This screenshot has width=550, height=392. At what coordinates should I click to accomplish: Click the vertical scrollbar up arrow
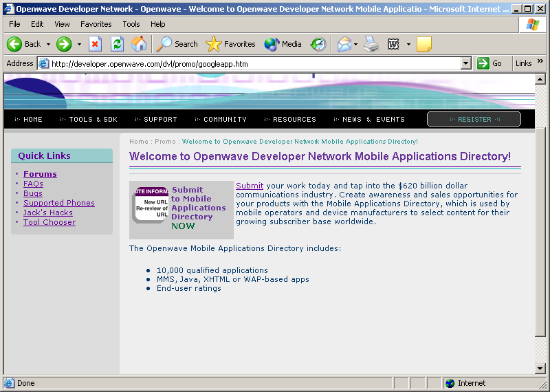[x=540, y=79]
